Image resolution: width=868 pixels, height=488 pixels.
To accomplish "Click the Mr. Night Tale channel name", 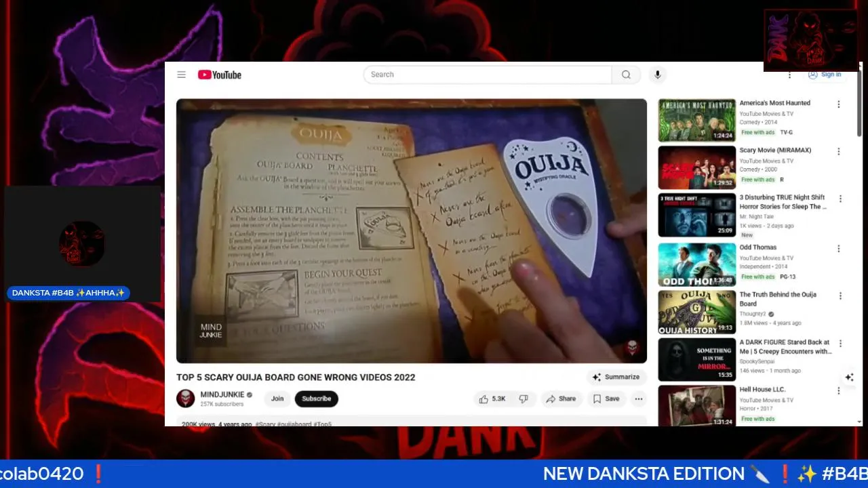I will pos(757,217).
